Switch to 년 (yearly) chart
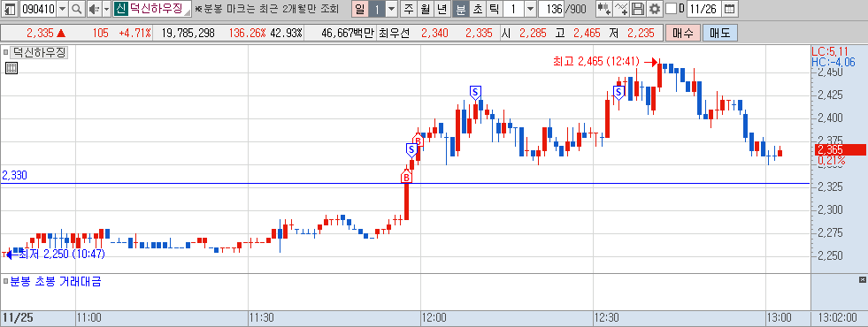Viewport: 868px width, 327px height. click(442, 9)
